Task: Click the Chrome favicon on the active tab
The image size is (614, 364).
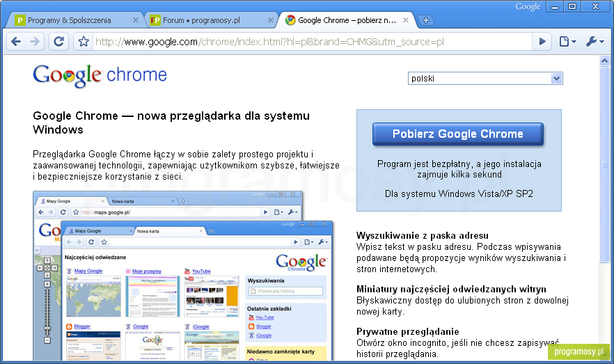Action: (x=290, y=20)
